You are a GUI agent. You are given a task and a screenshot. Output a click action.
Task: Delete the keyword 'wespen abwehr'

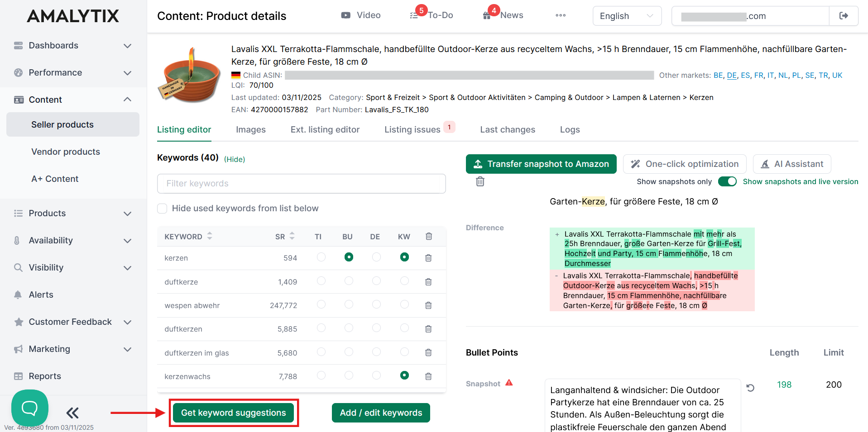(428, 305)
